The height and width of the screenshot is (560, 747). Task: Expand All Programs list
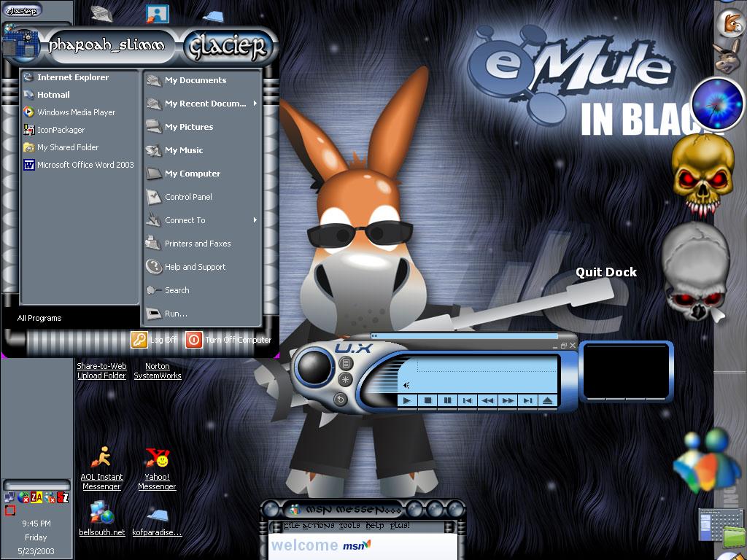[x=39, y=318]
